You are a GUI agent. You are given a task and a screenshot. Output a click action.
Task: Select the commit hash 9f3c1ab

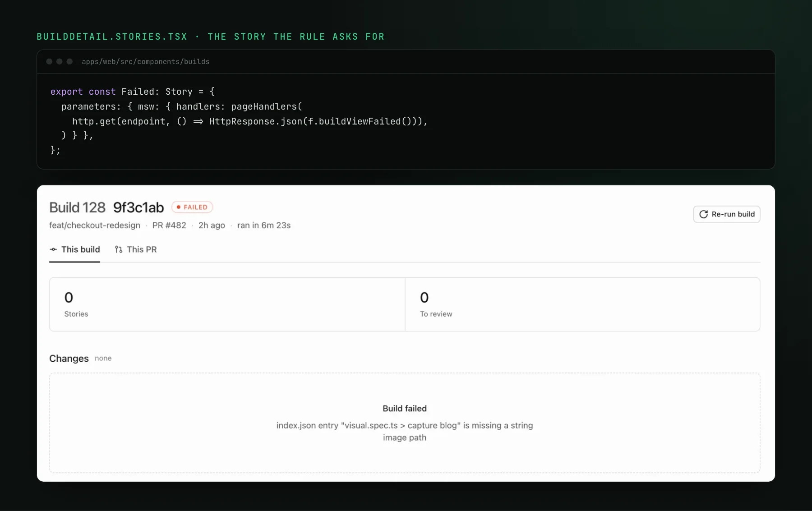pyautogui.click(x=138, y=207)
